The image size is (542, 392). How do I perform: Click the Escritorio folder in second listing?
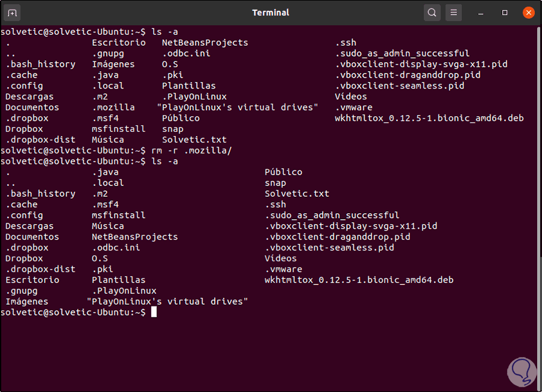pos(33,280)
